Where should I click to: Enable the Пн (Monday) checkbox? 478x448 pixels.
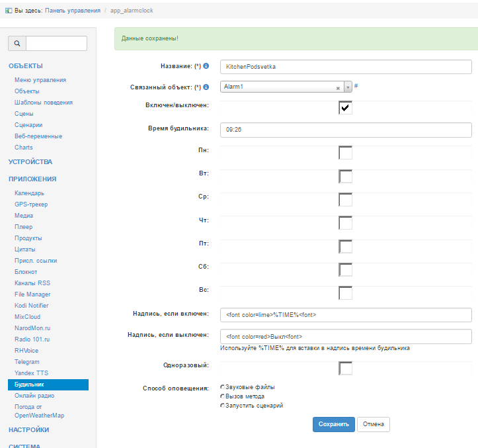(x=345, y=153)
